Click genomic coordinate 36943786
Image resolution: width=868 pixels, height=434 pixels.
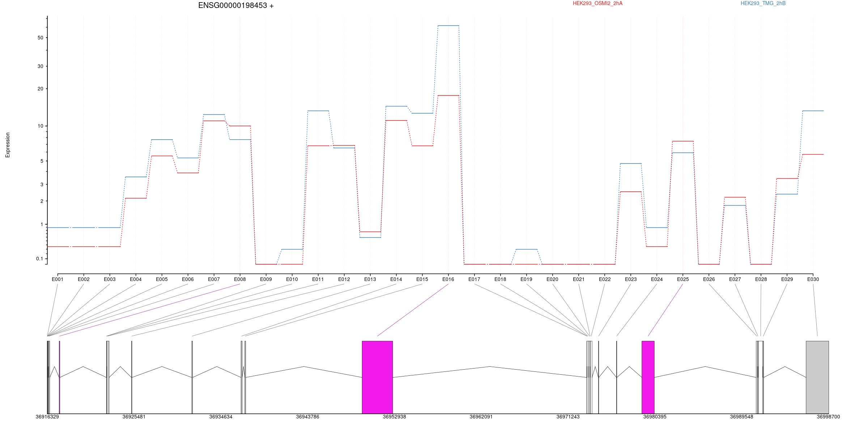coord(308,417)
